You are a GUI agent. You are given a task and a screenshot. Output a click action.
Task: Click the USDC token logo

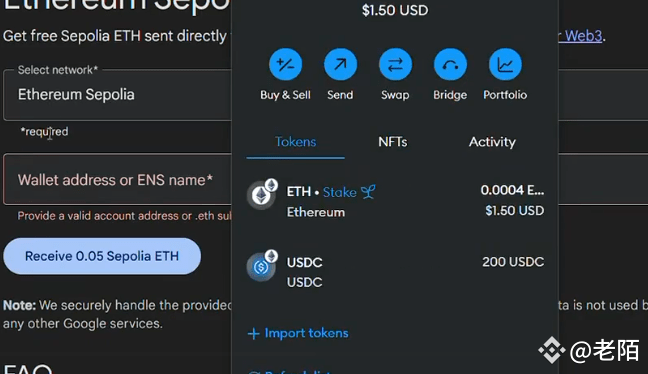coord(262,266)
